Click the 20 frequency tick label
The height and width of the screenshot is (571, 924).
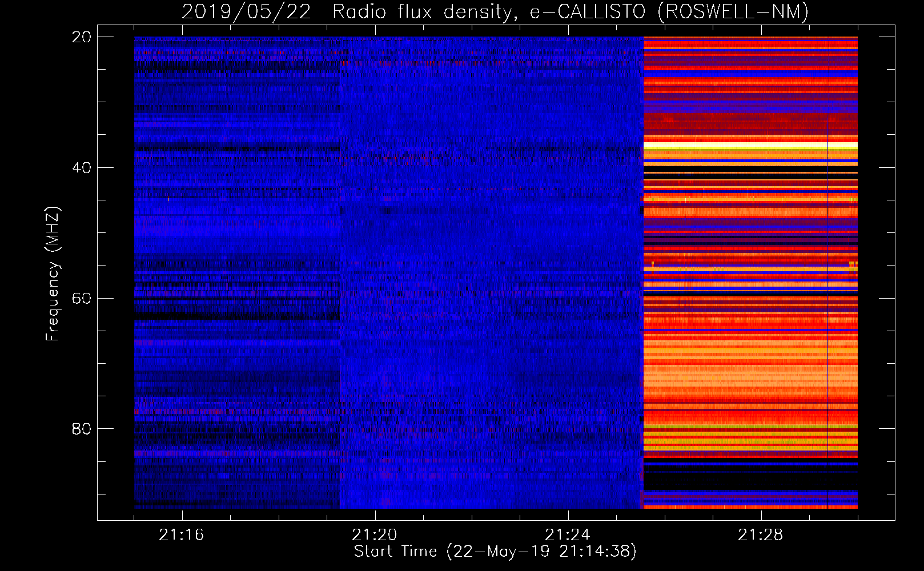click(x=81, y=37)
